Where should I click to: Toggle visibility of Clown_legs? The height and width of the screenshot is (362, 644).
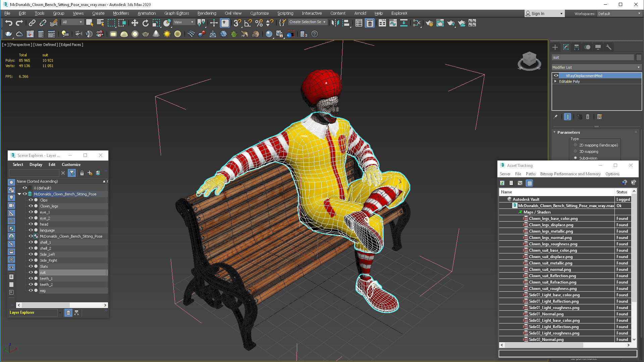coord(31,206)
